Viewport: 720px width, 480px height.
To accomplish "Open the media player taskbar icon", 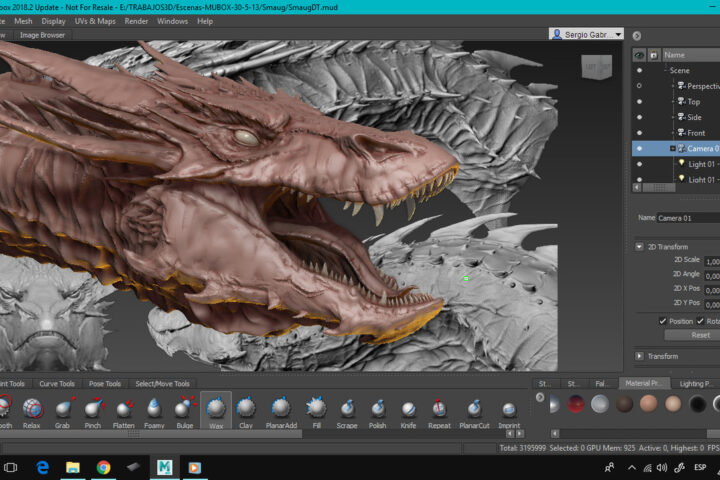I will tap(194, 468).
